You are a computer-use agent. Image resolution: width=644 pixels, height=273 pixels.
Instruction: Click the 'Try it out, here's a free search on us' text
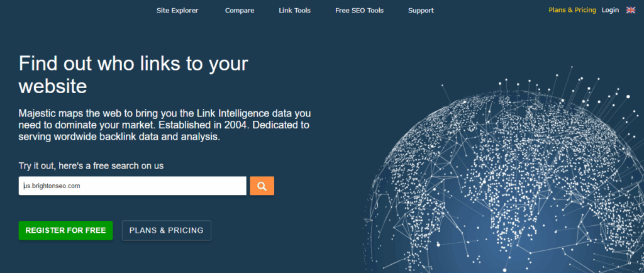click(91, 166)
